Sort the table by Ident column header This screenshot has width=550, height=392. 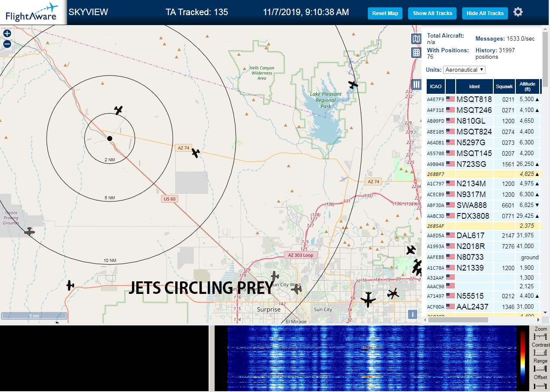point(474,86)
